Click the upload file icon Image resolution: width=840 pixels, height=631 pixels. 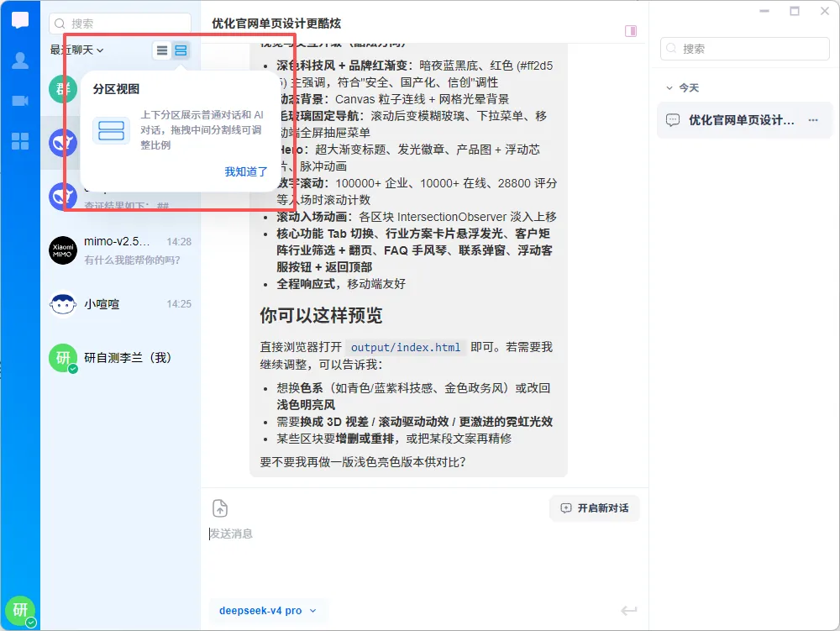click(x=220, y=508)
